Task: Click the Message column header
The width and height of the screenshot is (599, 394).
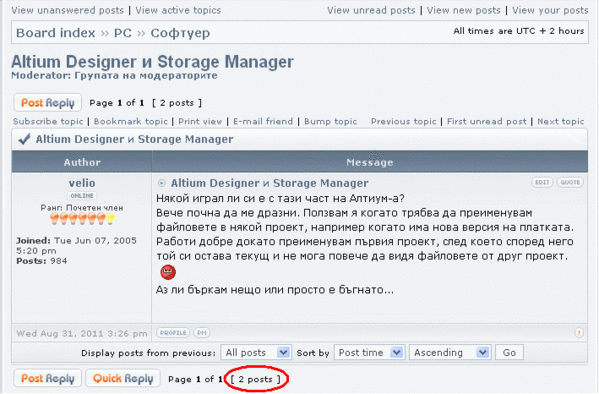Action: [x=370, y=162]
